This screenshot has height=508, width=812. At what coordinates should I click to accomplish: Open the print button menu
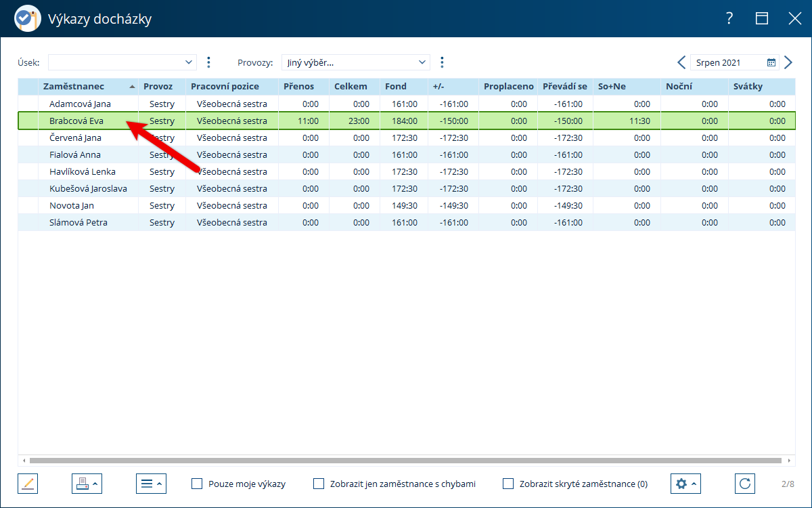point(87,484)
